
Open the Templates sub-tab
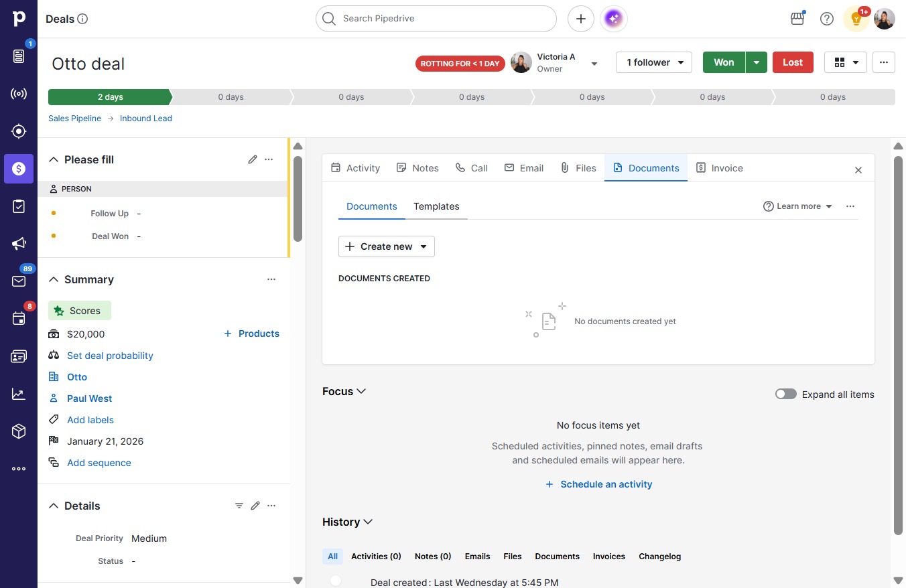(x=436, y=206)
